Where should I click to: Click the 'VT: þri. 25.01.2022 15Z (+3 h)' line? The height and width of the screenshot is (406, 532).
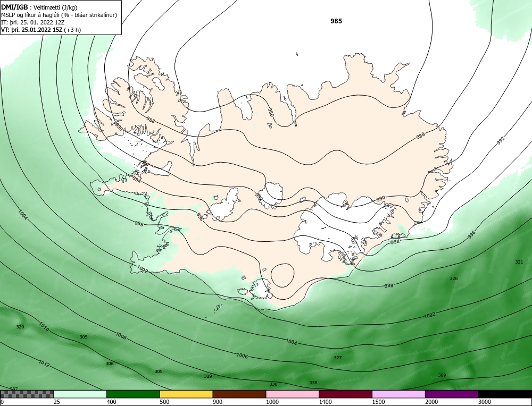coord(41,30)
